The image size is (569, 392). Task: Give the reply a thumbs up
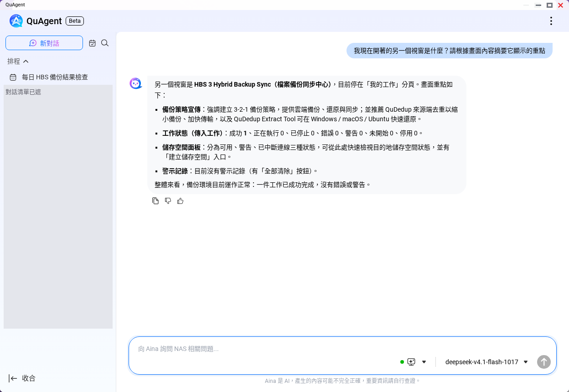[x=180, y=201]
